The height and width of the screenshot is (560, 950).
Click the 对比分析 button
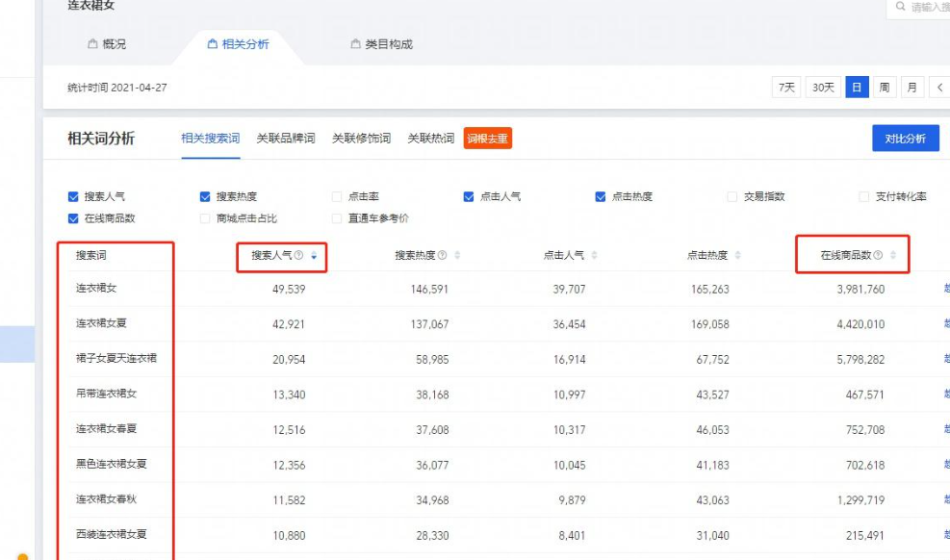pyautogui.click(x=906, y=138)
